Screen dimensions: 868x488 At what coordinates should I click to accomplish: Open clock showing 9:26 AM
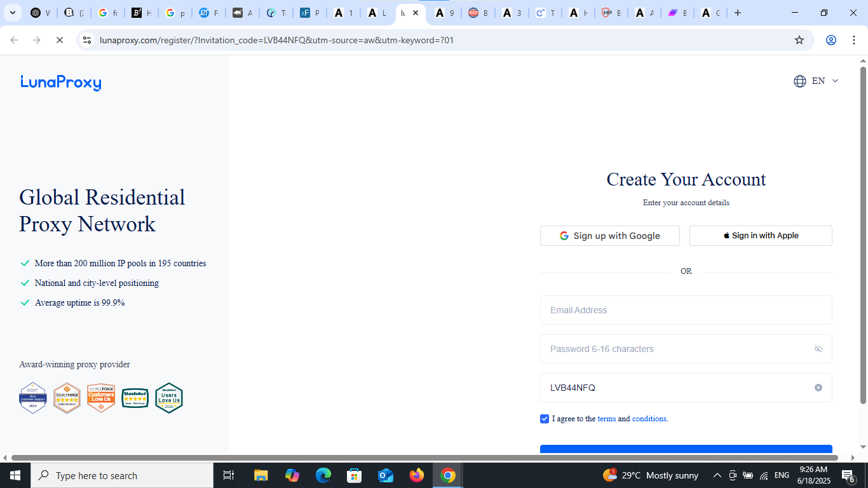[x=813, y=475]
